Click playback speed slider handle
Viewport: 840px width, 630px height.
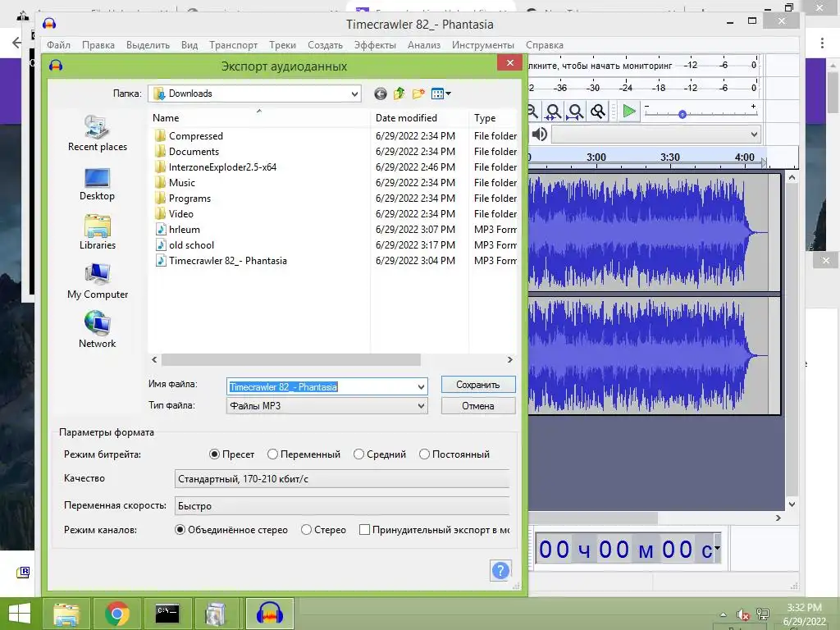(682, 114)
